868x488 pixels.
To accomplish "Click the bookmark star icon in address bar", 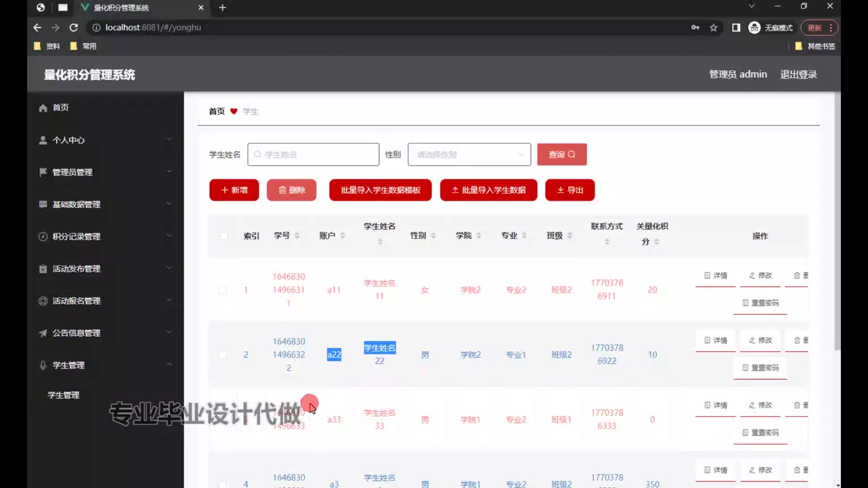I will coord(713,28).
